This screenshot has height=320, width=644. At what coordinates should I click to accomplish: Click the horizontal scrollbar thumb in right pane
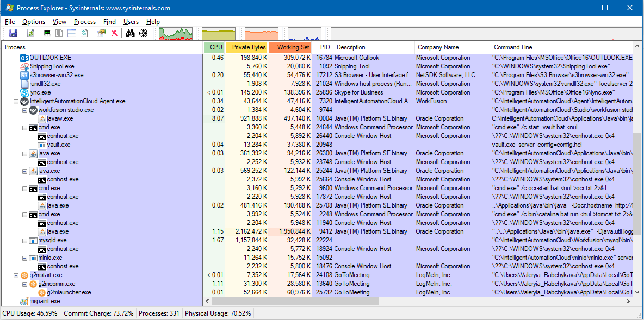(294, 301)
